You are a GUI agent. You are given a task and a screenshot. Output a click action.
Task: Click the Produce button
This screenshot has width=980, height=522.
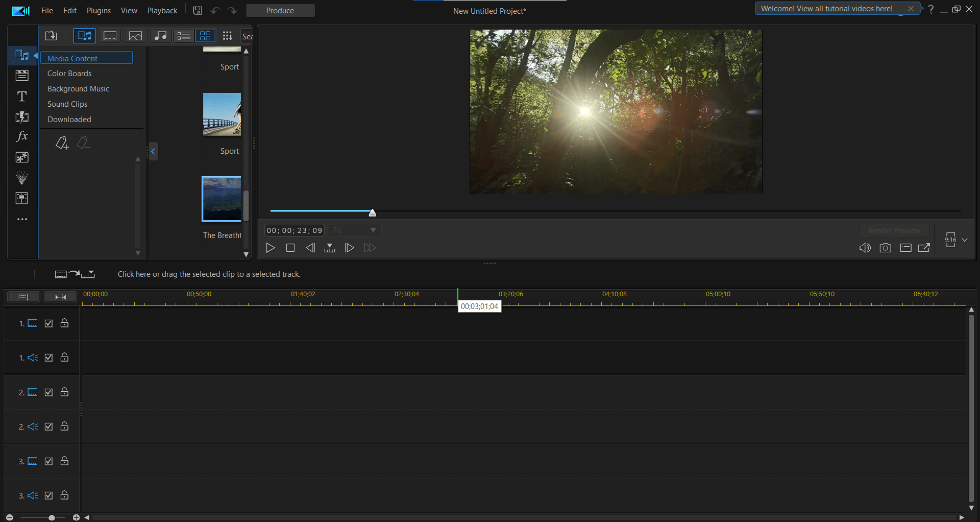[280, 10]
